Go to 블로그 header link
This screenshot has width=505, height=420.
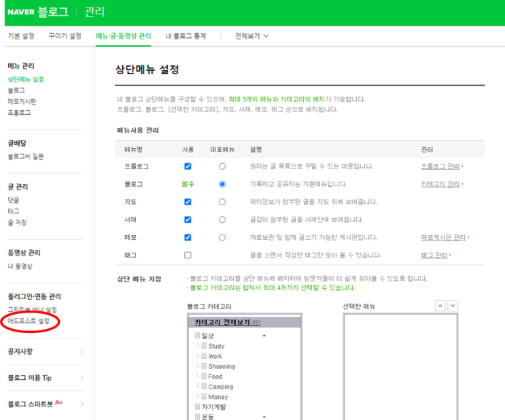coord(53,12)
